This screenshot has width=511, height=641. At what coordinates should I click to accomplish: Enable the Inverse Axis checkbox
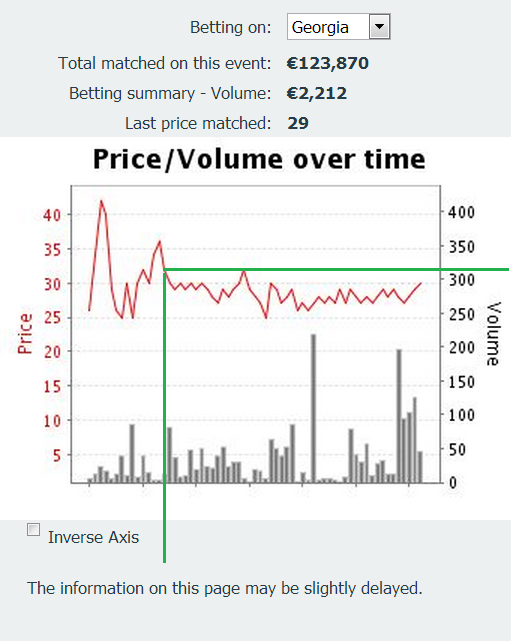click(x=34, y=529)
